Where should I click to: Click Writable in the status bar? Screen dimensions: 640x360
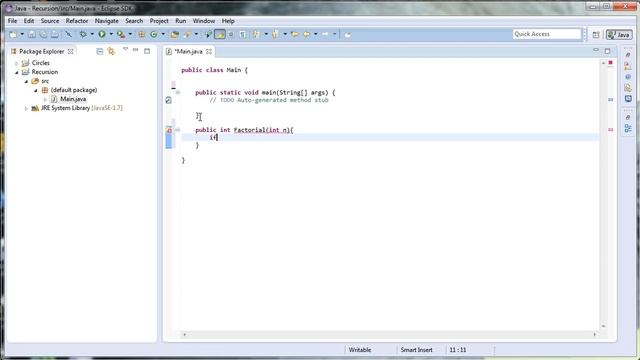tap(360, 350)
